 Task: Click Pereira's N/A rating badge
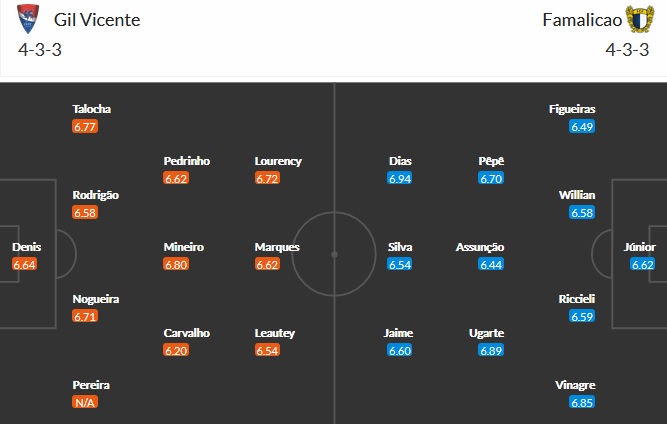[x=85, y=402]
